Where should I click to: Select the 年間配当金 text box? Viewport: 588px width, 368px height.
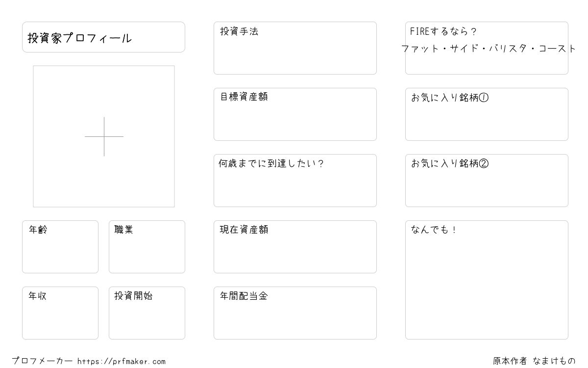coord(295,313)
